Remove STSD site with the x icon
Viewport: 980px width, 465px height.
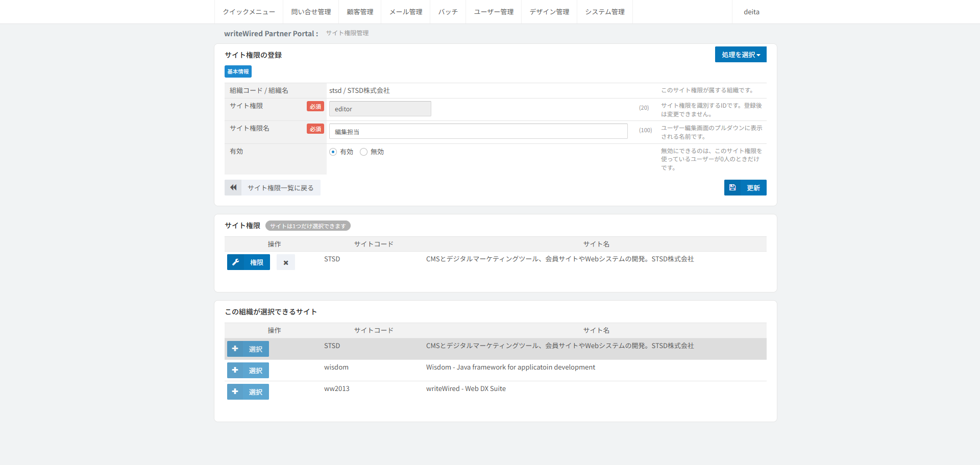pyautogui.click(x=286, y=262)
